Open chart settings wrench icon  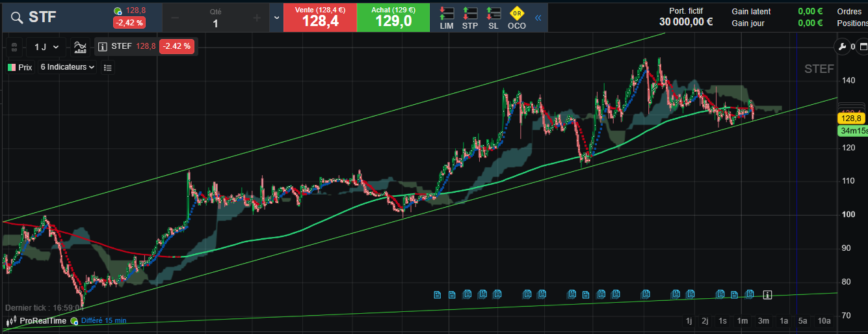tap(842, 47)
